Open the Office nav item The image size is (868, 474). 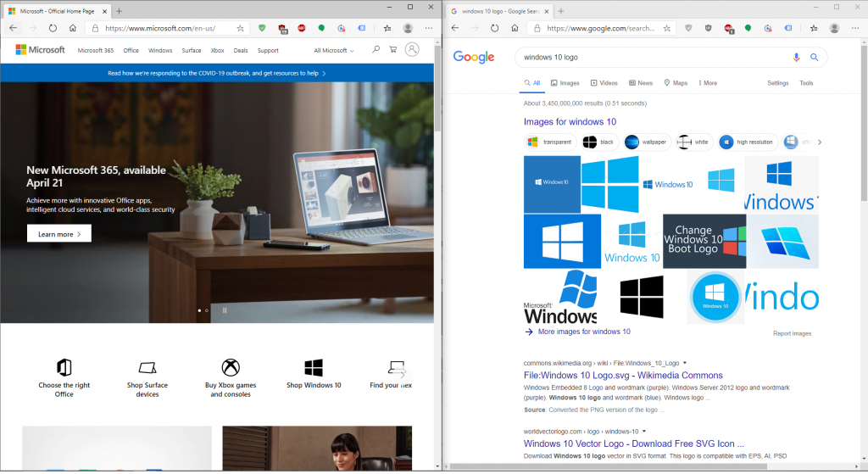[x=131, y=50]
